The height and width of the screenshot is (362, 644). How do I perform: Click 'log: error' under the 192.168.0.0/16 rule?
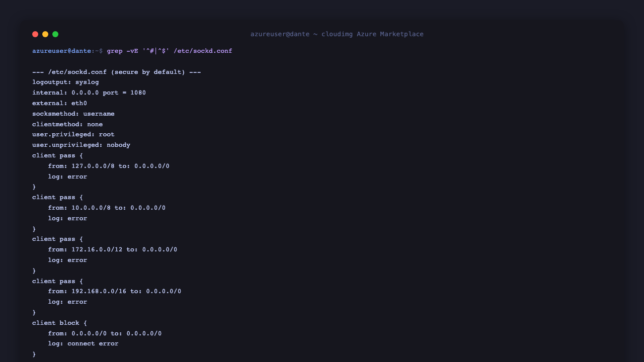point(67,302)
